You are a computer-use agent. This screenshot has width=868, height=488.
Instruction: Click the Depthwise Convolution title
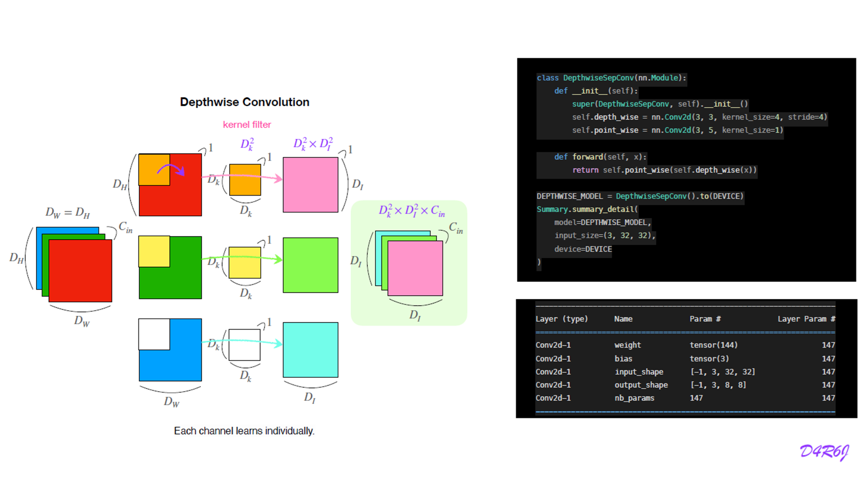(244, 102)
